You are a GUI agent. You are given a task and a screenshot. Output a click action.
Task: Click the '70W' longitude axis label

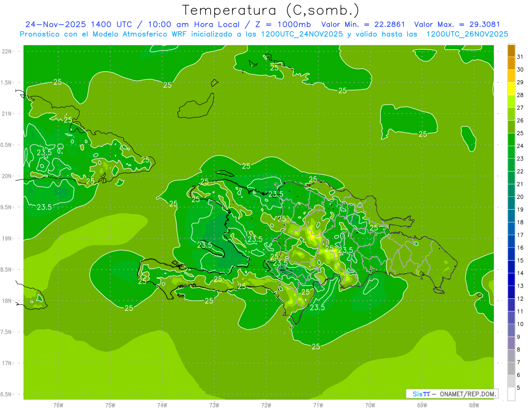(x=370, y=405)
